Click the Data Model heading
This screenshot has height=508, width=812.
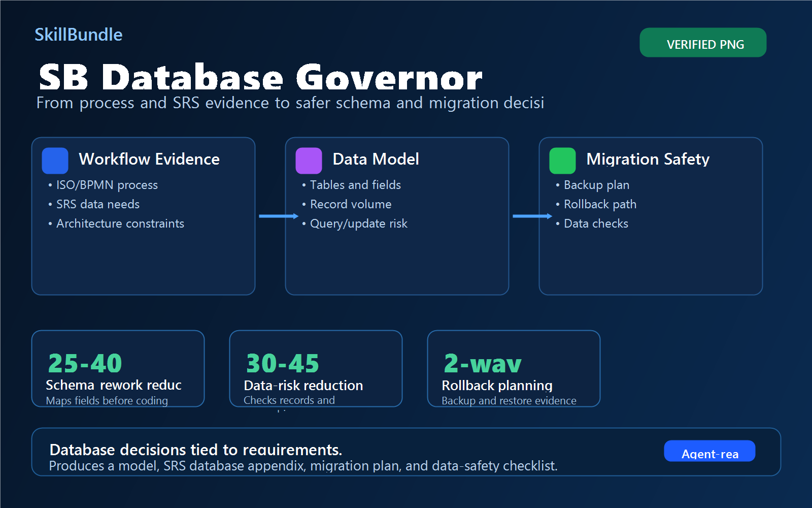pyautogui.click(x=376, y=159)
